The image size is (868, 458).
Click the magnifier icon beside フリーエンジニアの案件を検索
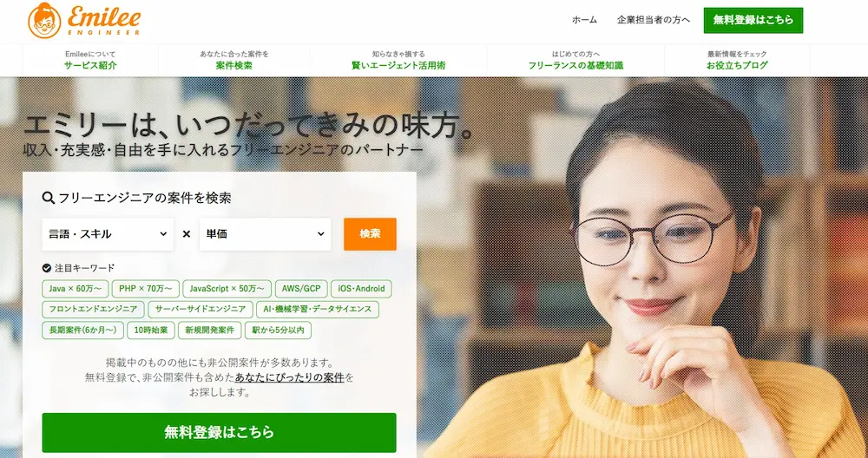coord(48,198)
